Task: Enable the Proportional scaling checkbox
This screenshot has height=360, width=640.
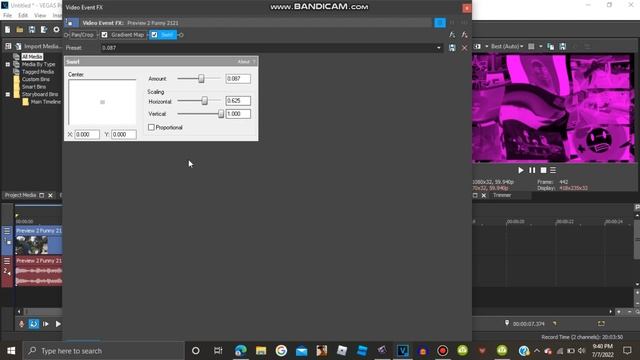Action: [x=151, y=127]
